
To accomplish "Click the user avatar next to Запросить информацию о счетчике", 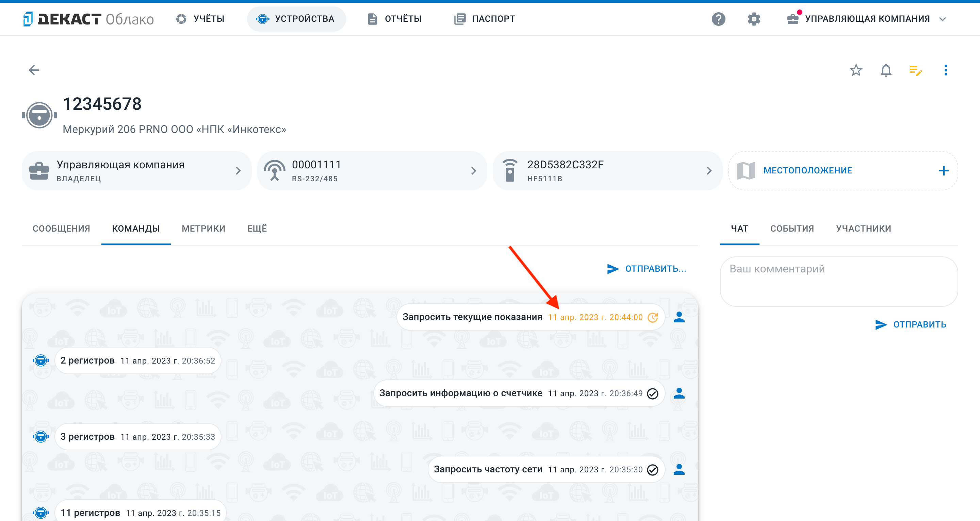I will point(679,393).
